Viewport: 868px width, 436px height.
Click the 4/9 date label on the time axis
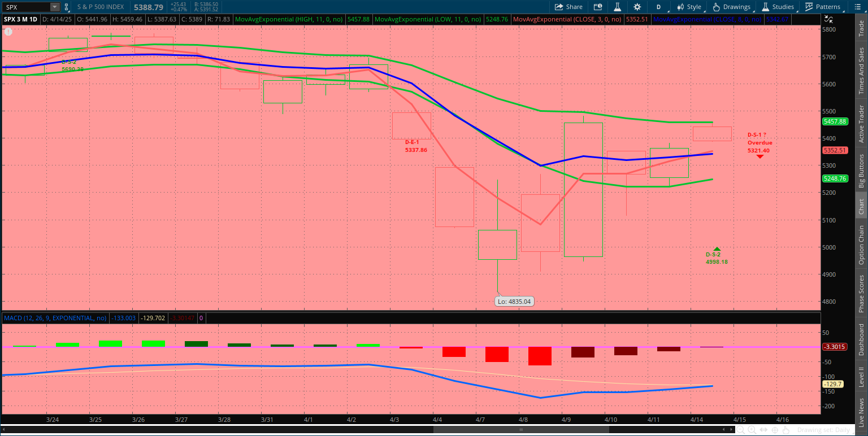coord(567,419)
